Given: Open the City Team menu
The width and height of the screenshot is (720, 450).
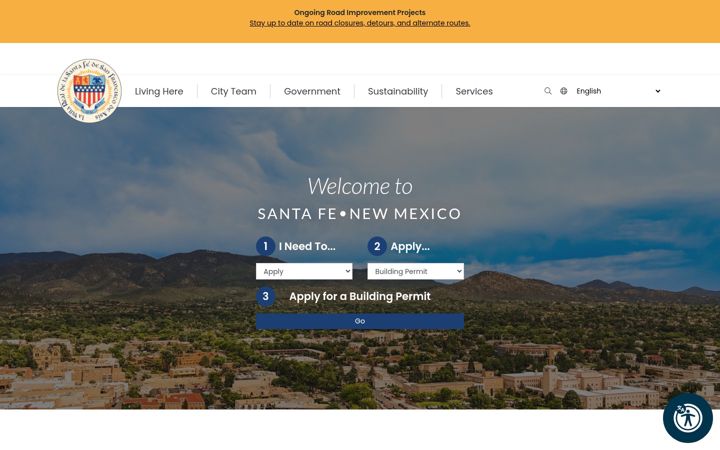Looking at the screenshot, I should click(x=233, y=91).
